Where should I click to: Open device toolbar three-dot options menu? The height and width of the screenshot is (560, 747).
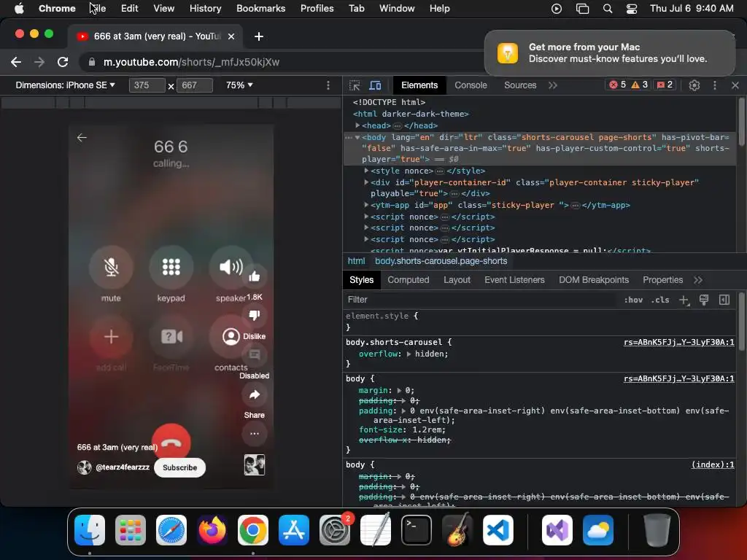click(x=328, y=85)
